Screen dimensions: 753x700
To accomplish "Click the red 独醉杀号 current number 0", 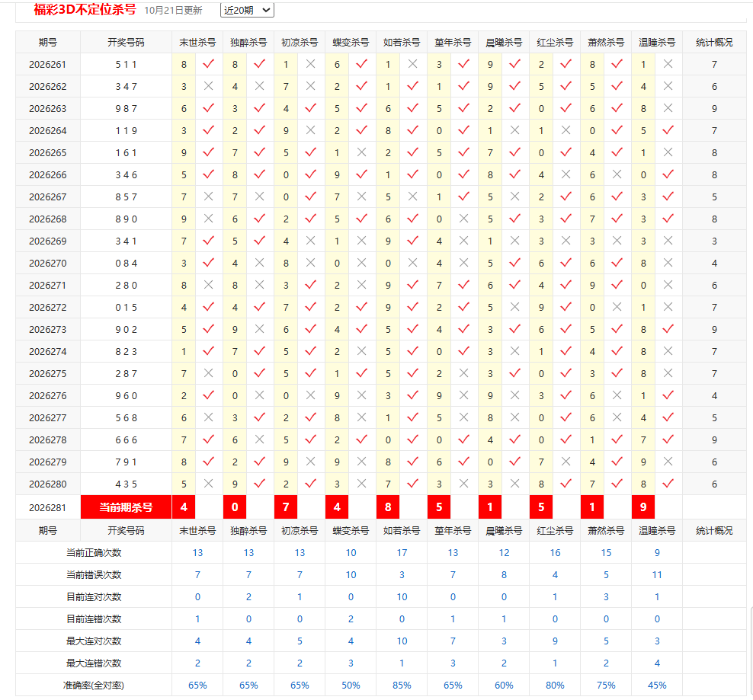I will click(x=234, y=507).
